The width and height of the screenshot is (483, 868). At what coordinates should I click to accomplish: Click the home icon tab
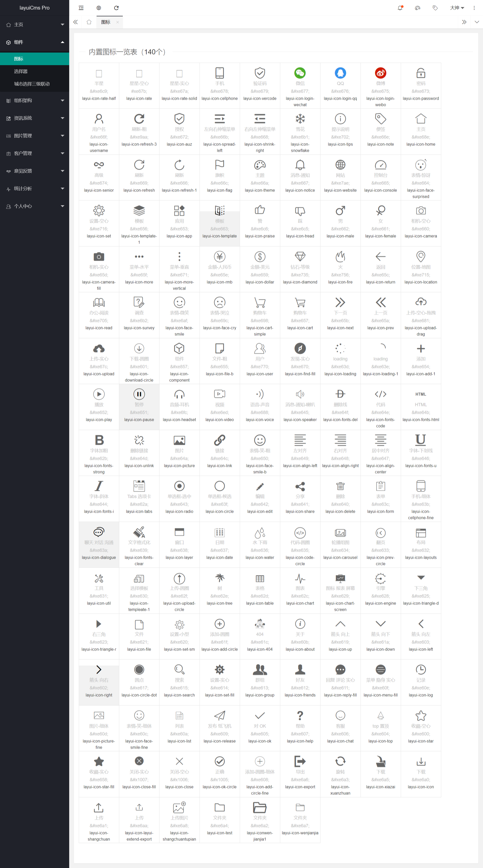89,22
